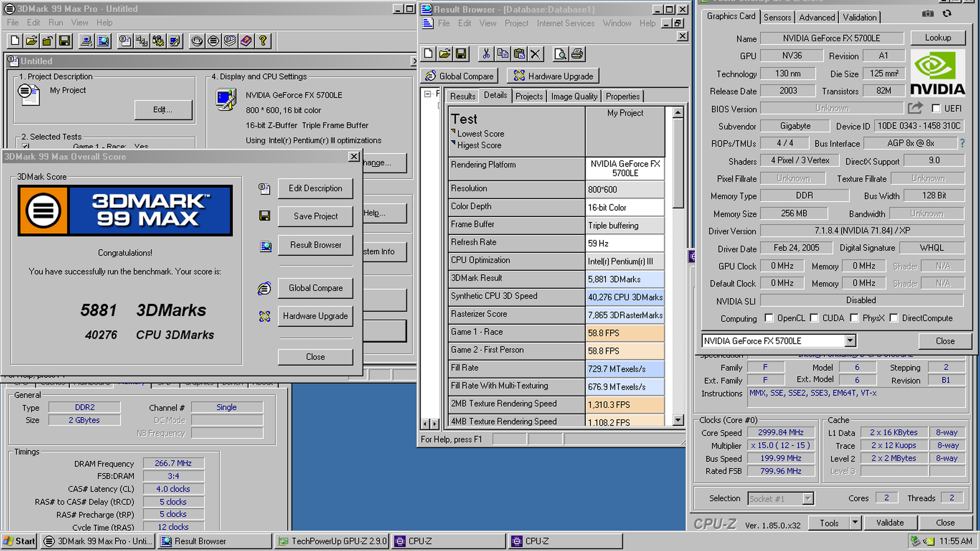
Task: Open the Run menu in 3DMark 99
Action: tap(56, 22)
